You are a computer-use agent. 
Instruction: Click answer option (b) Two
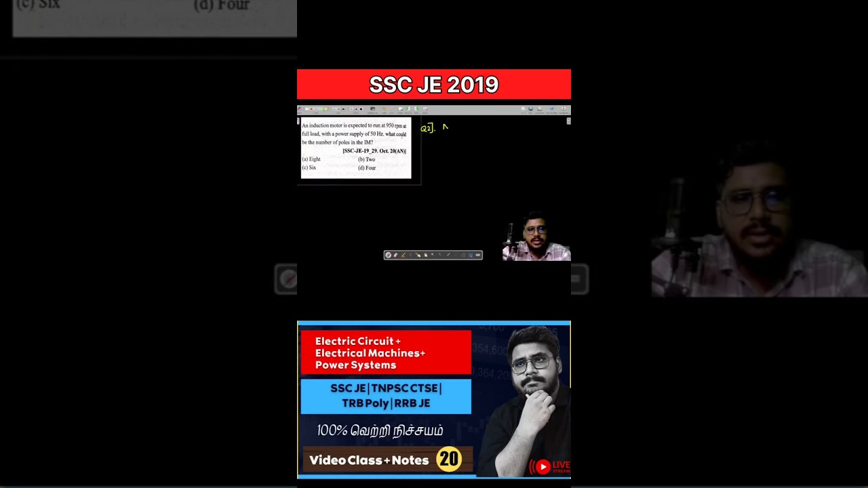pyautogui.click(x=366, y=159)
